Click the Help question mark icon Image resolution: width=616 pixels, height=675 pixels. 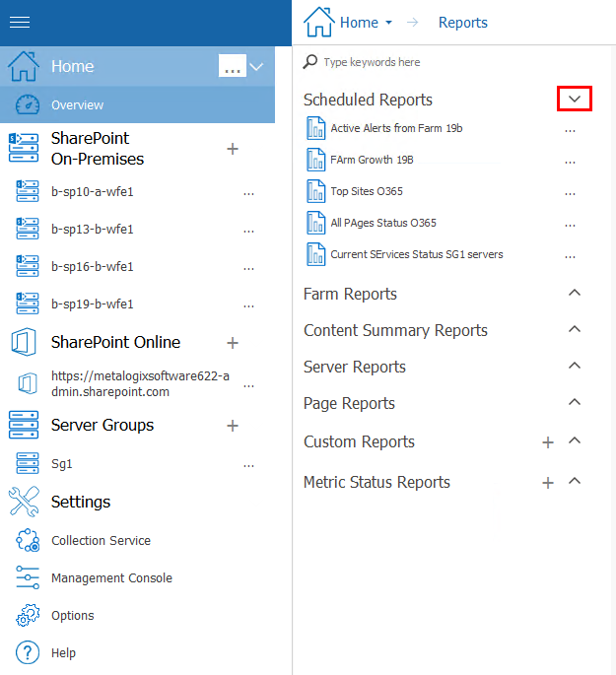coord(28,652)
